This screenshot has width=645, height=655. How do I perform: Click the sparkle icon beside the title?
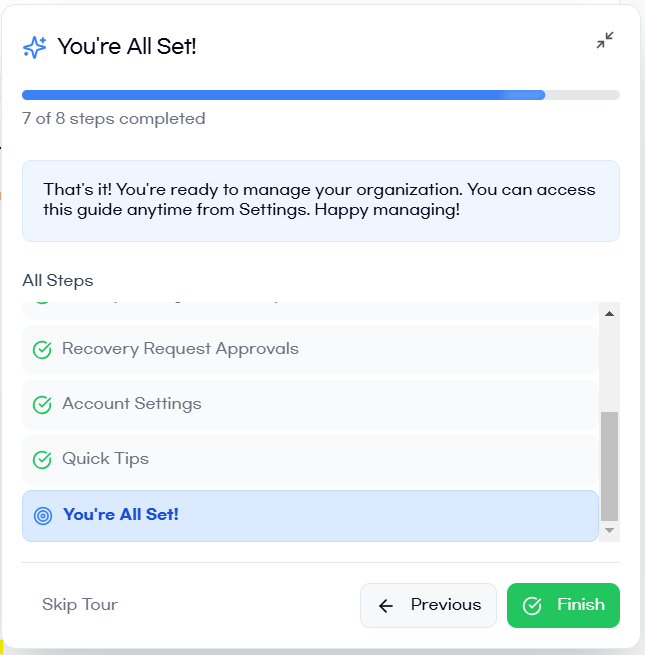(34, 47)
